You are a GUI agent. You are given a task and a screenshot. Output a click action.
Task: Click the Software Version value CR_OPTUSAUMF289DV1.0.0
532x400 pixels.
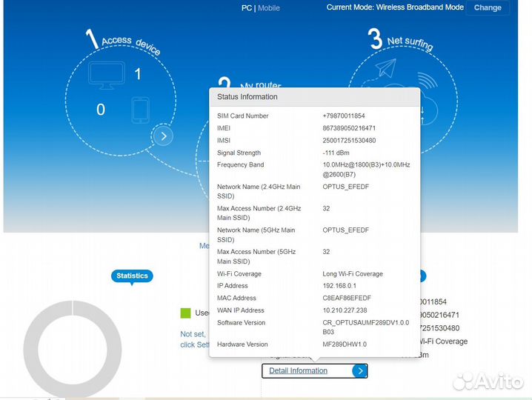[x=366, y=327]
